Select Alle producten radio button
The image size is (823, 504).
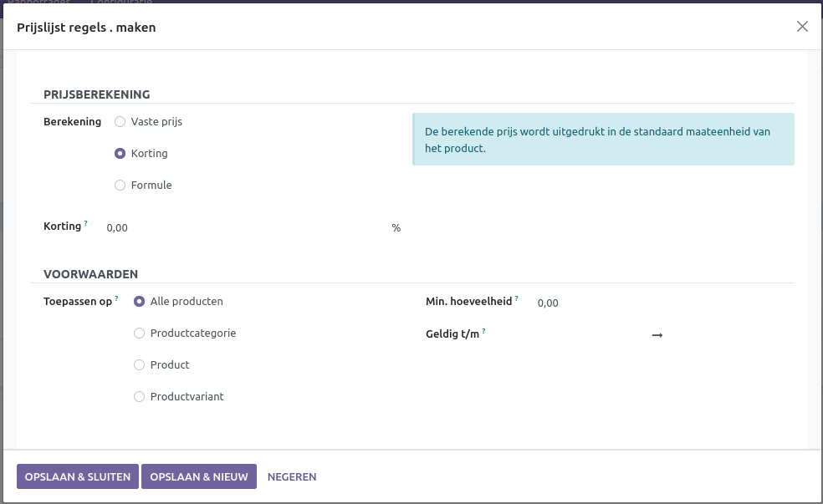[140, 302]
